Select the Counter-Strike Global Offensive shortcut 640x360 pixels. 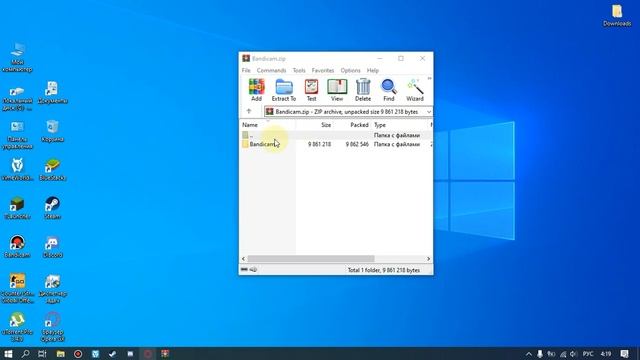coord(17,289)
